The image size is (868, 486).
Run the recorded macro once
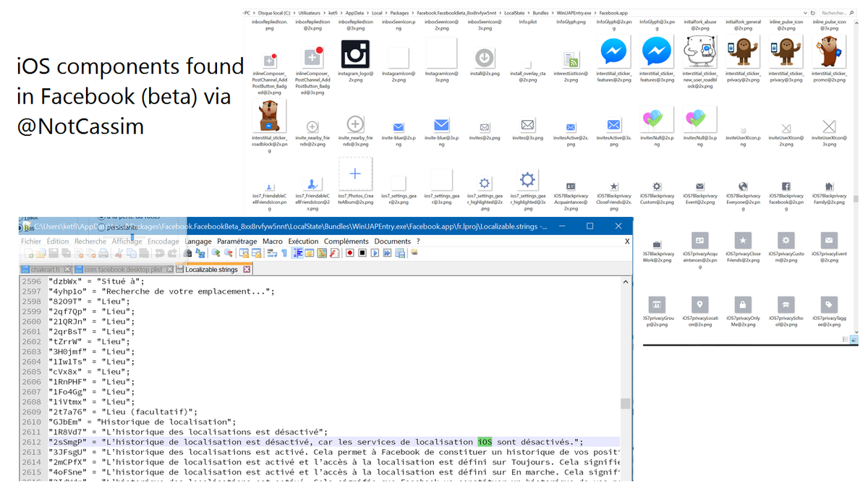(375, 253)
